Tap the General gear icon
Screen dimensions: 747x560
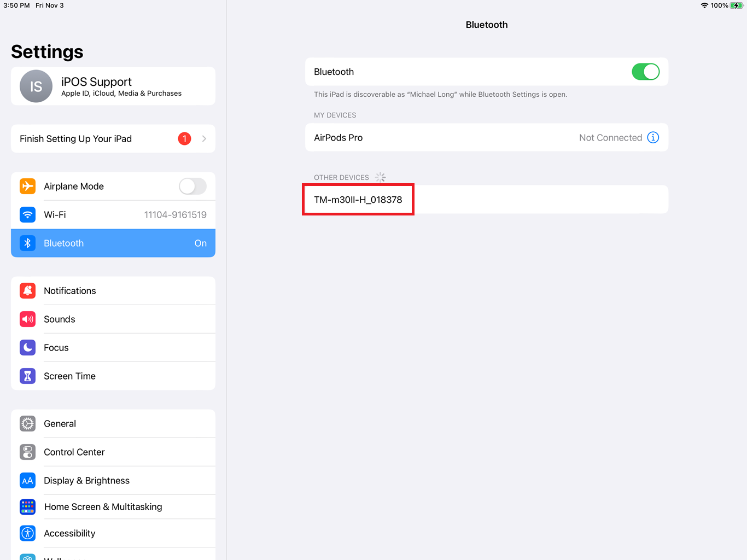pyautogui.click(x=28, y=423)
